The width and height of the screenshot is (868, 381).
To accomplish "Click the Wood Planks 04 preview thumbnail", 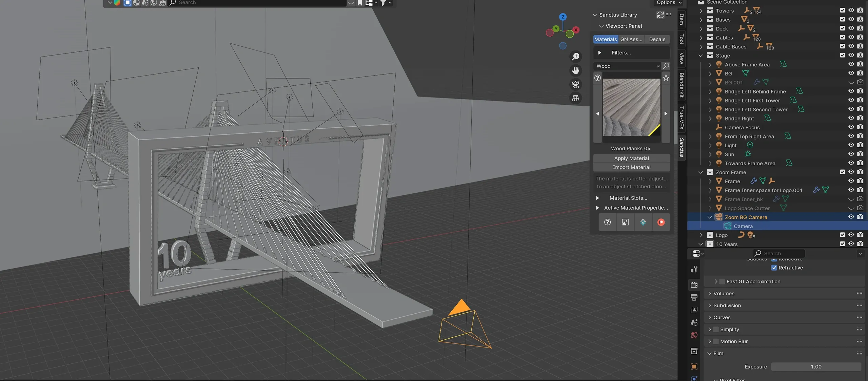I will 632,107.
